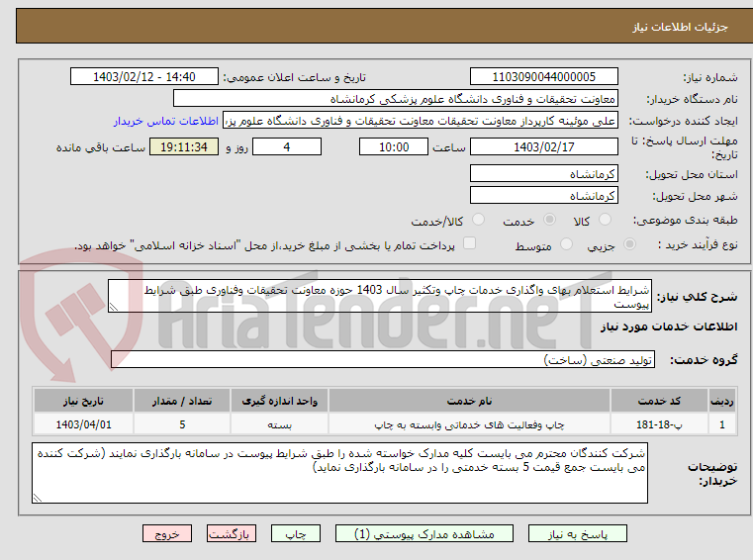The height and width of the screenshot is (560, 753).
Task: Click the ردیف column header
Action: point(722,401)
